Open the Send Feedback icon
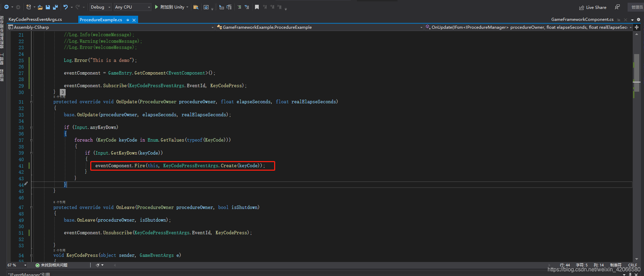 (x=617, y=7)
